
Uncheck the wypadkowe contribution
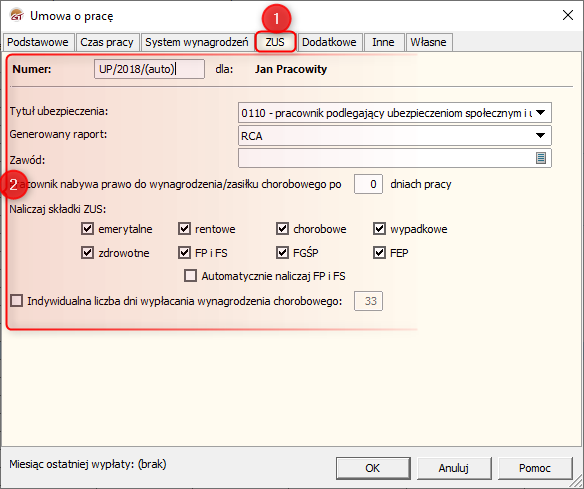[379, 229]
